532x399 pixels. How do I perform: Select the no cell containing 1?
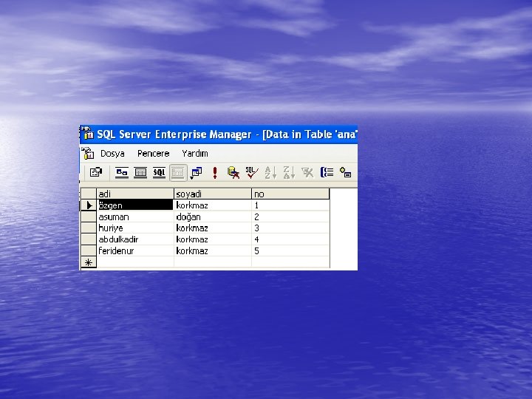click(x=290, y=205)
